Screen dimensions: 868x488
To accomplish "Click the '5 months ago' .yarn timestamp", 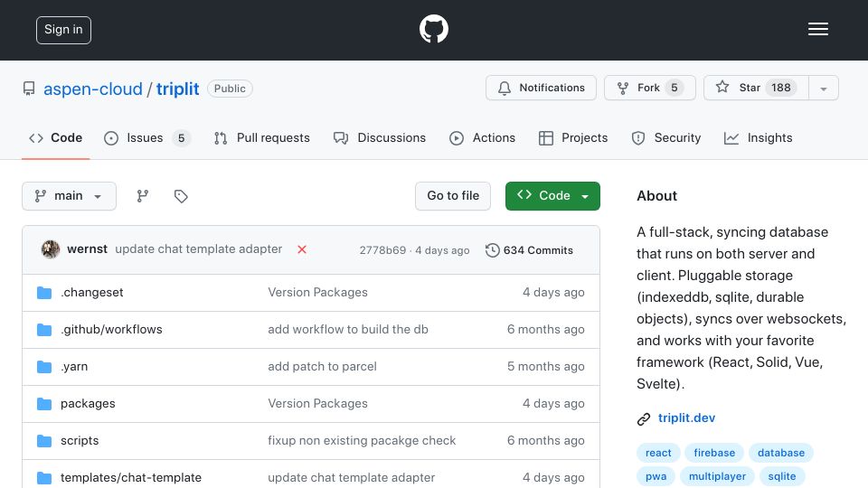I will (546, 366).
